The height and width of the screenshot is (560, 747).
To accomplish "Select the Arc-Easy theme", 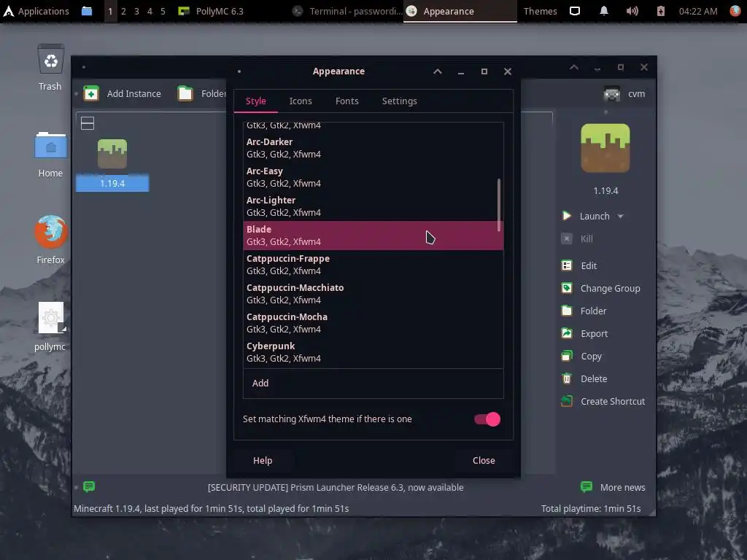I will (373, 177).
